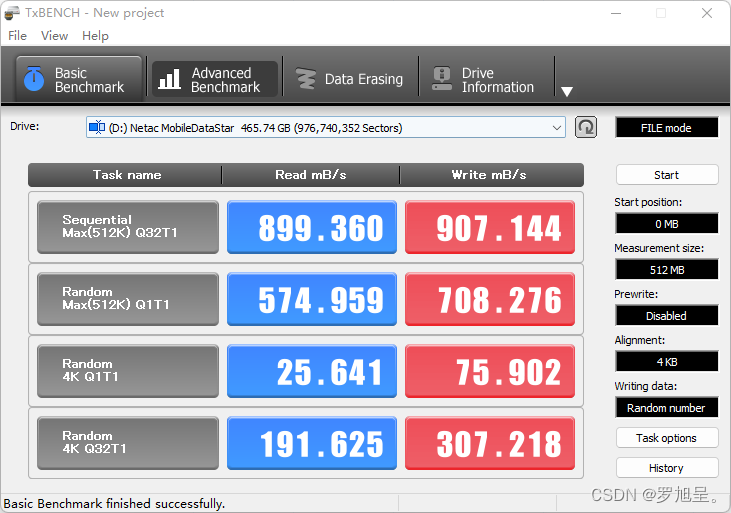Open the Drive selection combo box
731x513 pixels.
326,128
